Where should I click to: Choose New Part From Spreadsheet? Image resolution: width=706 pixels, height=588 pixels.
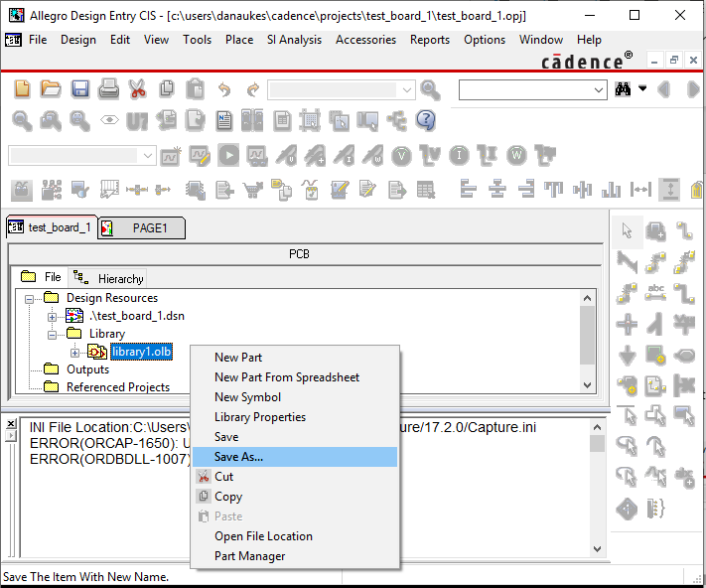click(295, 376)
